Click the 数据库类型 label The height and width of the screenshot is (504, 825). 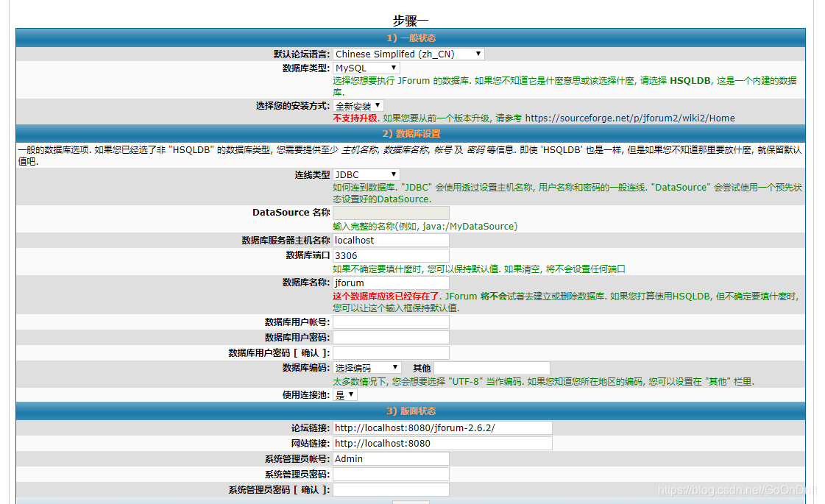(x=306, y=68)
